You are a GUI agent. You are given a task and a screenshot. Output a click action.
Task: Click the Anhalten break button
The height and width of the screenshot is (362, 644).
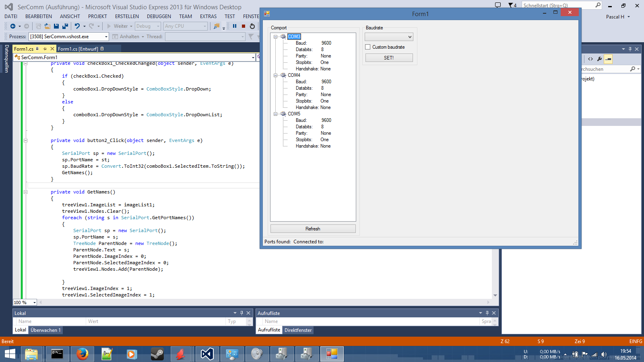[x=126, y=37]
